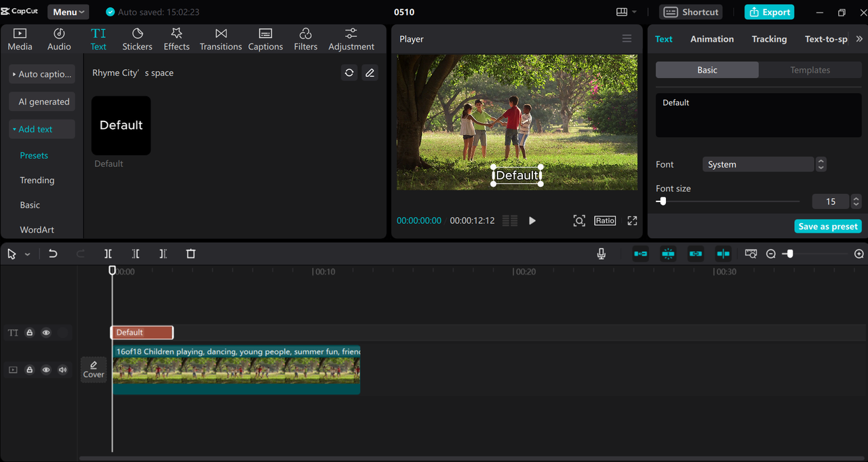Click the Font size slider handle
The width and height of the screenshot is (868, 462).
pyautogui.click(x=663, y=201)
